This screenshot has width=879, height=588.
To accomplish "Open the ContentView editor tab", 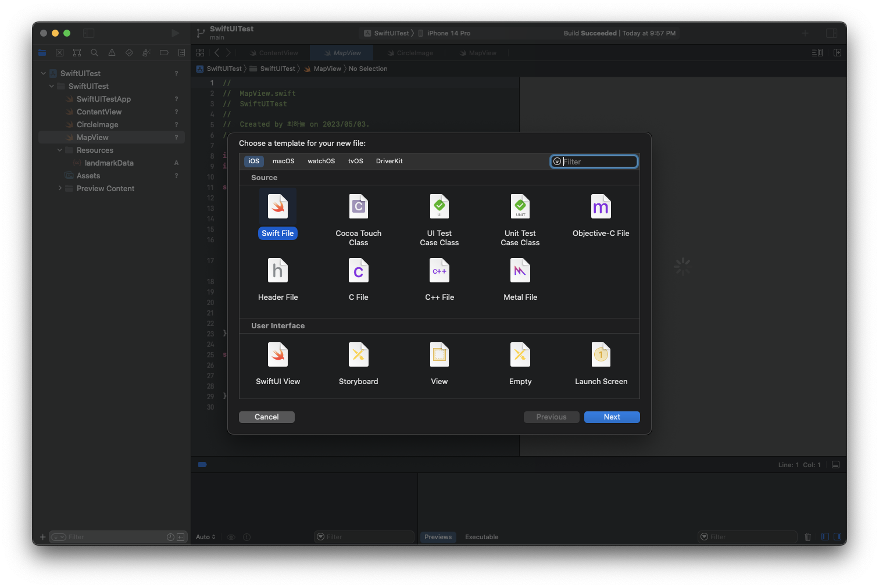I will point(274,53).
